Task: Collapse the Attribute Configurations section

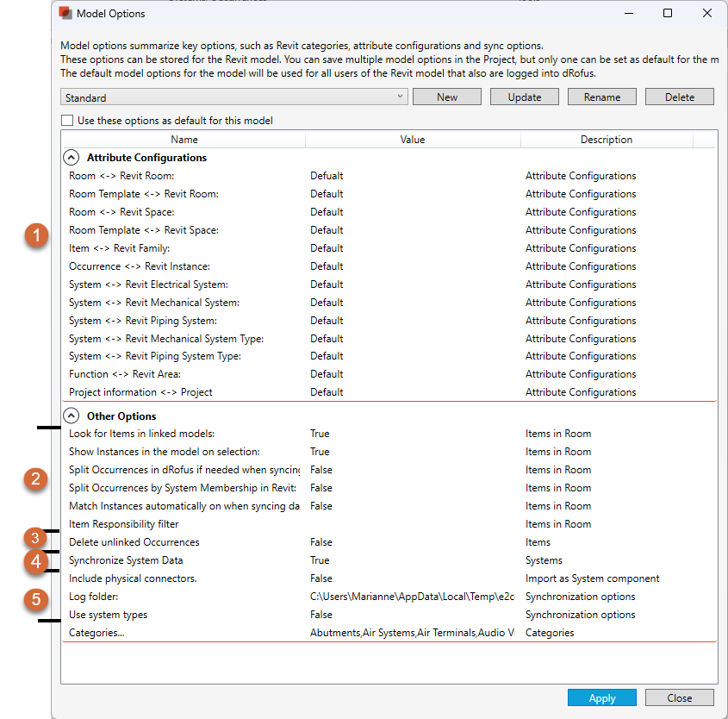Action: pos(71,158)
